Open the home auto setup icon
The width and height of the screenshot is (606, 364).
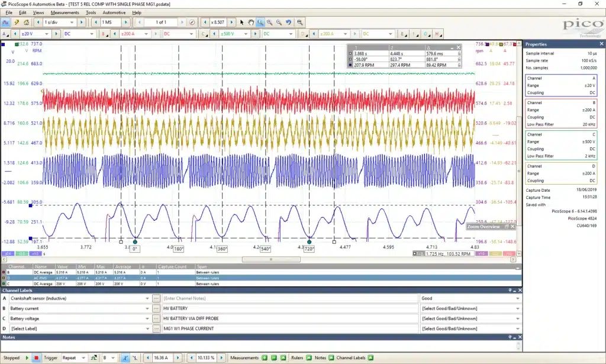coord(26,22)
